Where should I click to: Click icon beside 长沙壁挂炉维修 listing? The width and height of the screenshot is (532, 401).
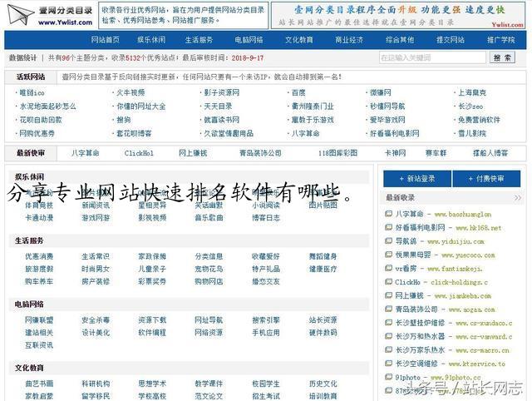388,322
